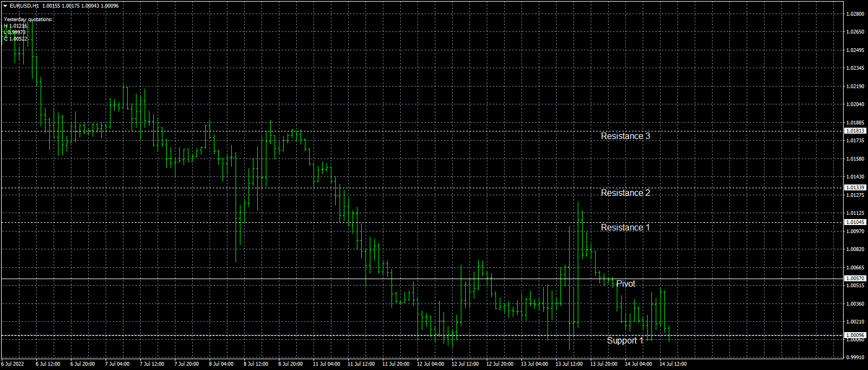The image size is (868, 370).
Task: Click '12 Jul 04:00' on the time axis
Action: coord(430,364)
